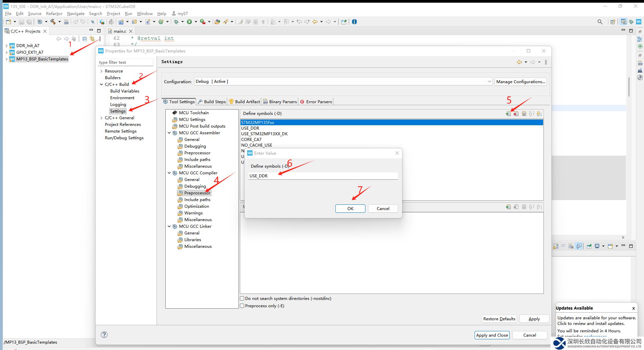The width and height of the screenshot is (644, 350).
Task: Click the information center icon
Action: [x=354, y=22]
